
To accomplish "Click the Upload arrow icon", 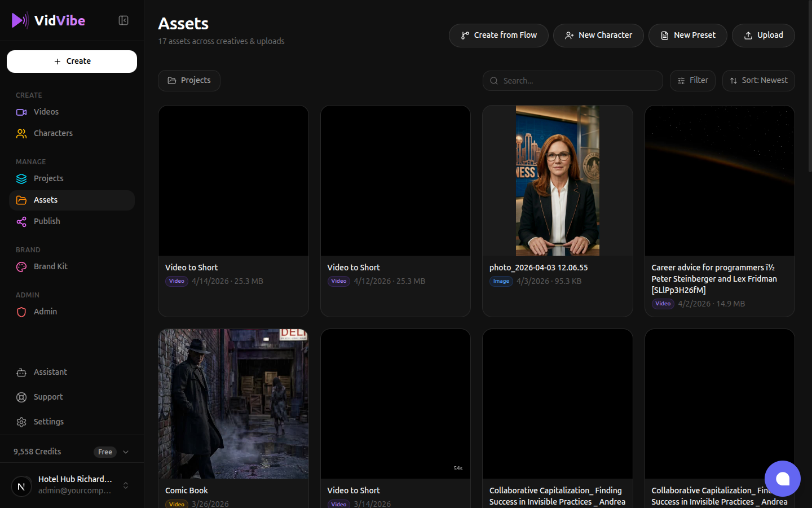I will (x=748, y=36).
